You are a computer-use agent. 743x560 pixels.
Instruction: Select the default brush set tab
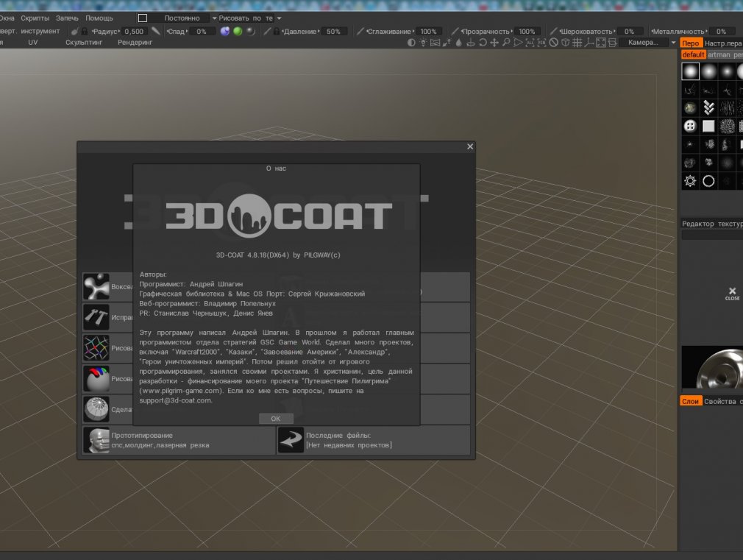click(693, 54)
